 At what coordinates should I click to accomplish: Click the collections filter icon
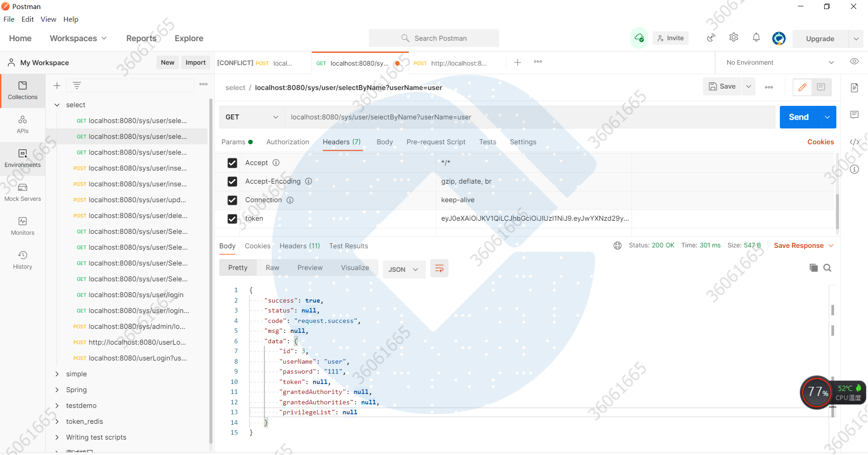point(77,85)
